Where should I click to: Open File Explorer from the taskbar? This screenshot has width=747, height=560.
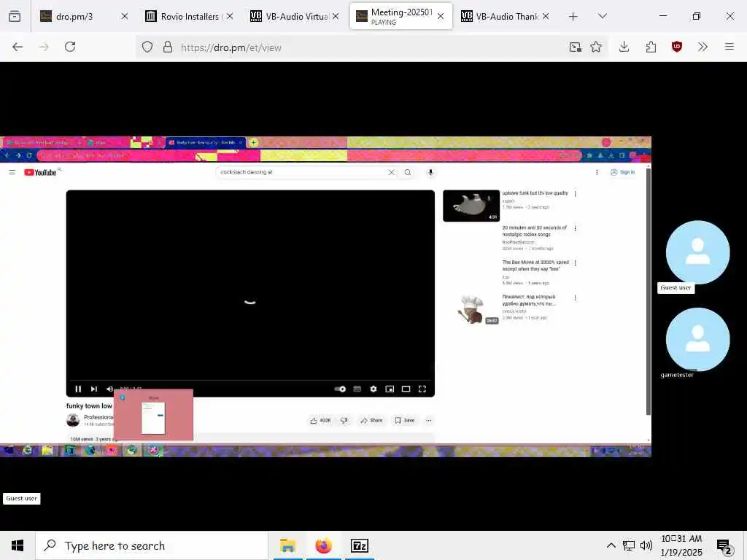click(x=287, y=545)
